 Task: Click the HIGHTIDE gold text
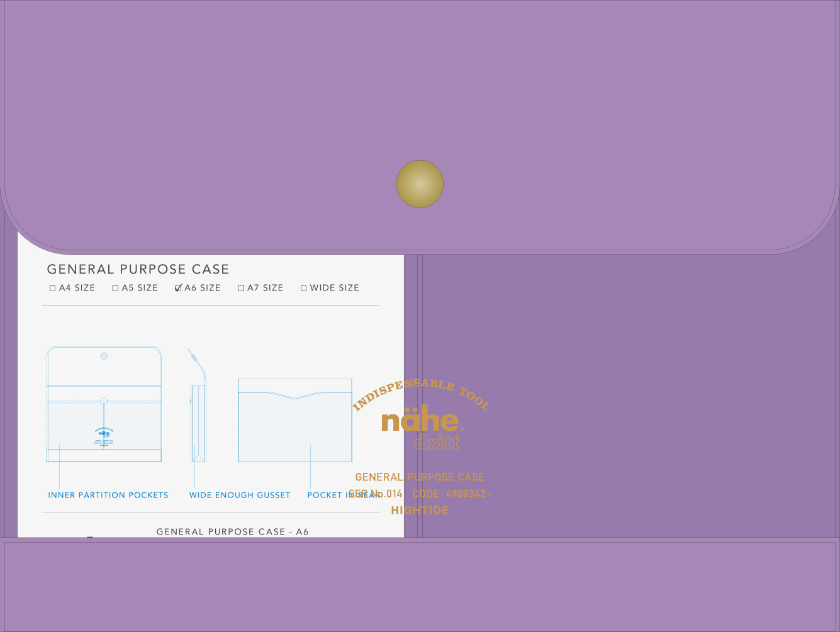420,510
